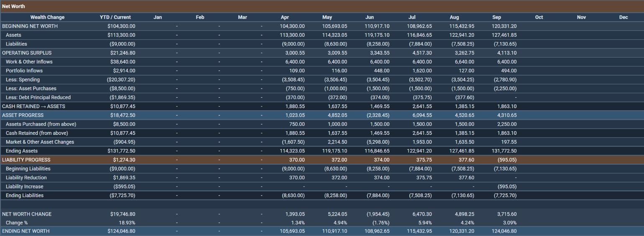Click the Jan column header

click(158, 17)
